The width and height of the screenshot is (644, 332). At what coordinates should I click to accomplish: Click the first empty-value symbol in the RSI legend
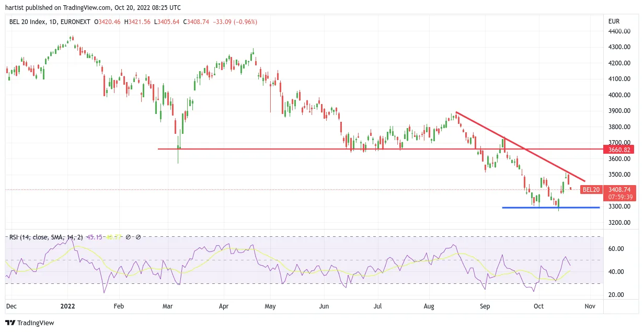click(x=128, y=237)
